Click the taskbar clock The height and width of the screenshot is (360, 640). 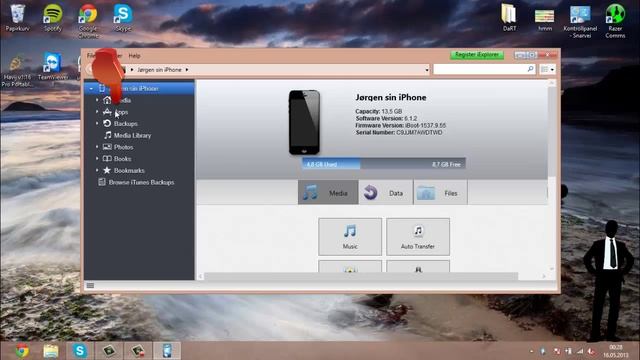pyautogui.click(x=616, y=351)
